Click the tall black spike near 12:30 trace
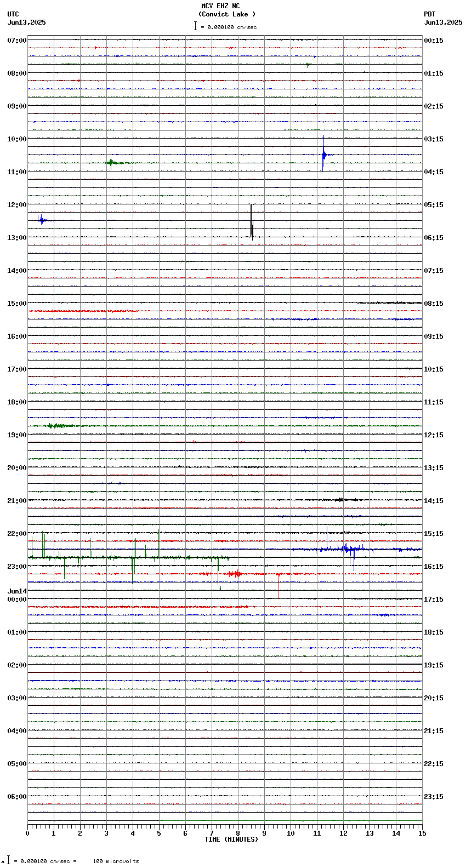This screenshot has height=868, width=466. 251,222
